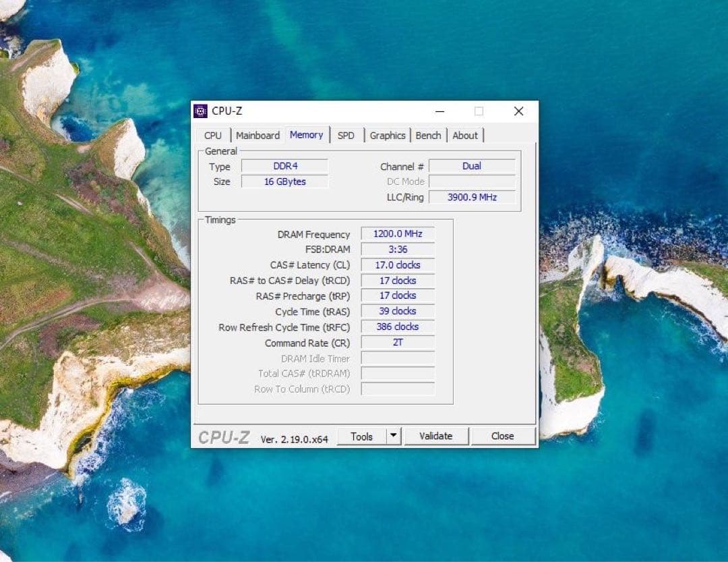Image resolution: width=728 pixels, height=562 pixels.
Task: Click the CPU-Z title bar text
Action: pos(227,111)
